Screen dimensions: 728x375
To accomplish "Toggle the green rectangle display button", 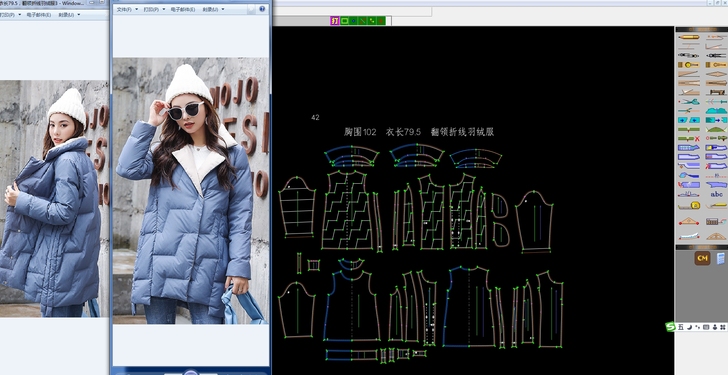I will (344, 20).
